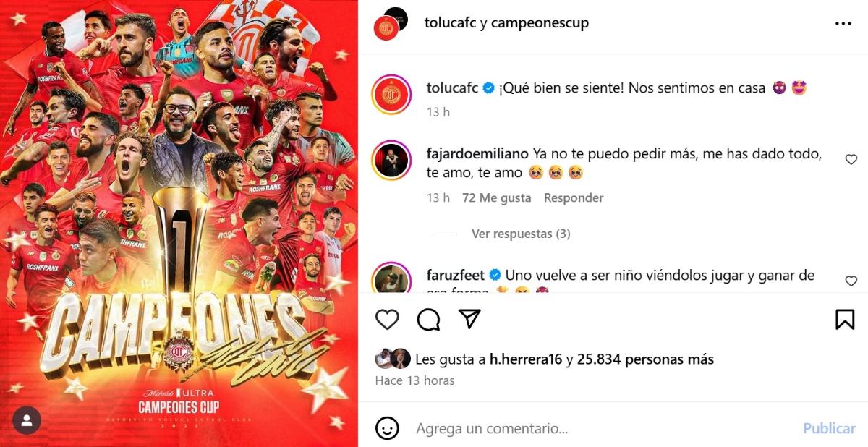Like faruzfeet's comment heart

(851, 281)
